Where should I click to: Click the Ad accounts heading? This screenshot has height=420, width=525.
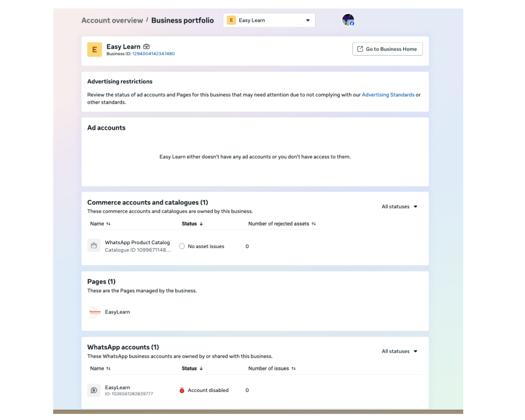[x=106, y=128]
